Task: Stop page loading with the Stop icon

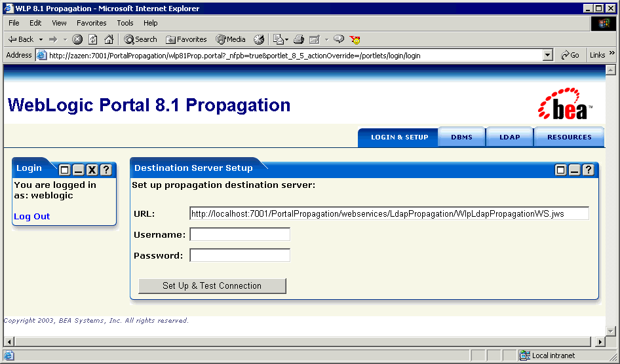Action: 77,39
